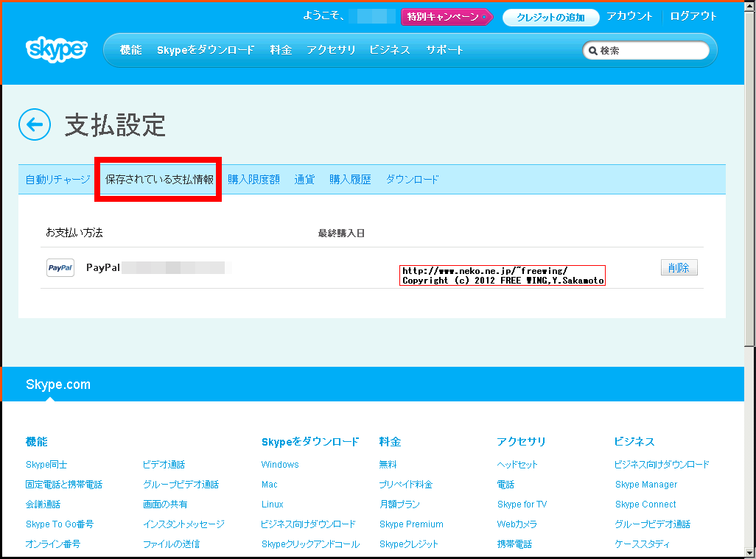Open the 特別キャンペーン promotion badge
The width and height of the screenshot is (756, 559).
447,17
